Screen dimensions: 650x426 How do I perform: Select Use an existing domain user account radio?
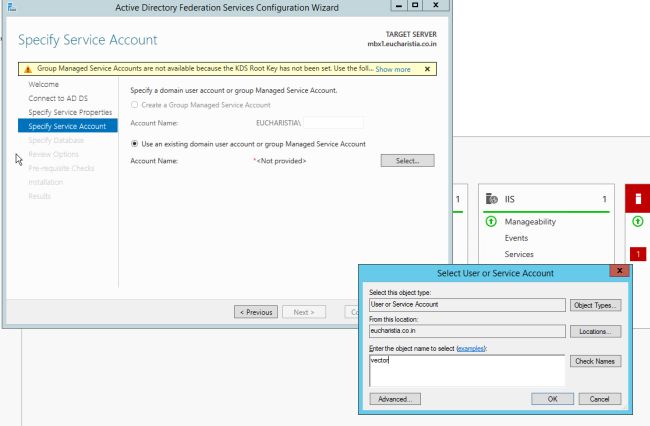tap(134, 144)
